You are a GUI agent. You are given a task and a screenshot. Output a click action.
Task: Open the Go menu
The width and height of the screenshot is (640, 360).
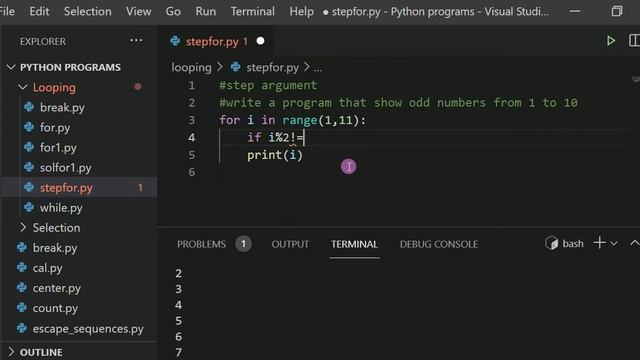tap(173, 11)
